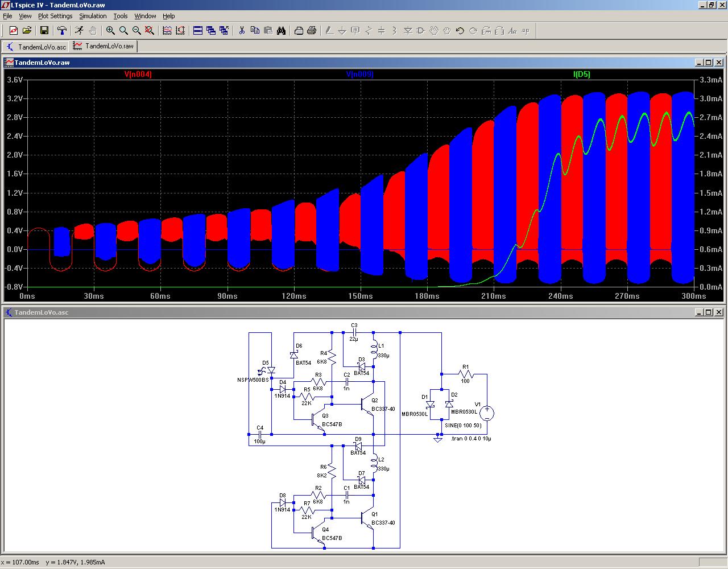728x569 pixels.
Task: Maximize the TandemLoVo.asc schematic pane
Action: coord(708,312)
